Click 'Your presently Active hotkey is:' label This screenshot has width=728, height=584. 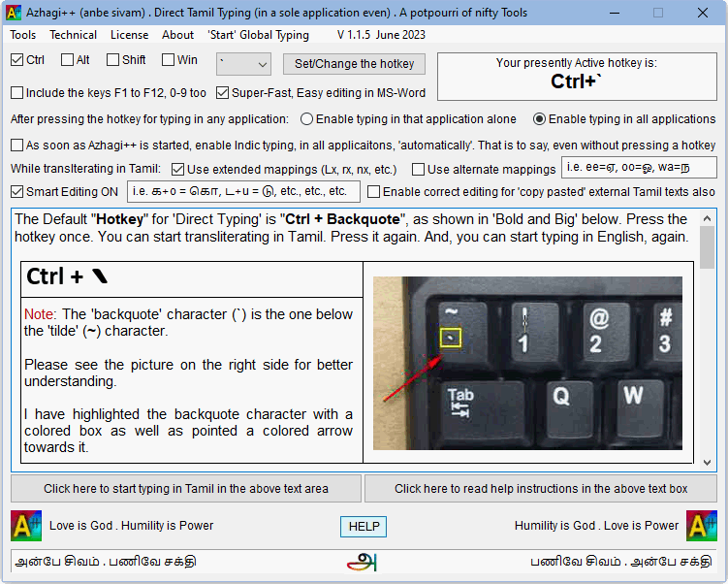pos(576,63)
